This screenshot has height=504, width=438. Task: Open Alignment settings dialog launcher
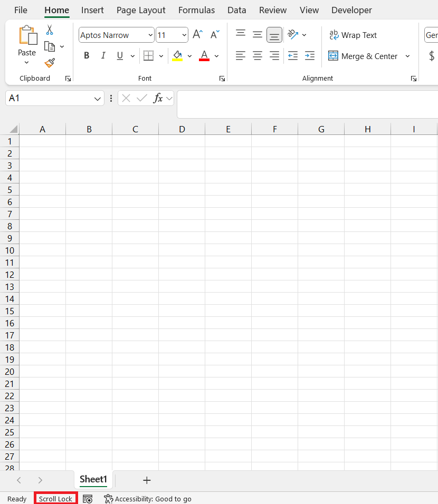[414, 79]
